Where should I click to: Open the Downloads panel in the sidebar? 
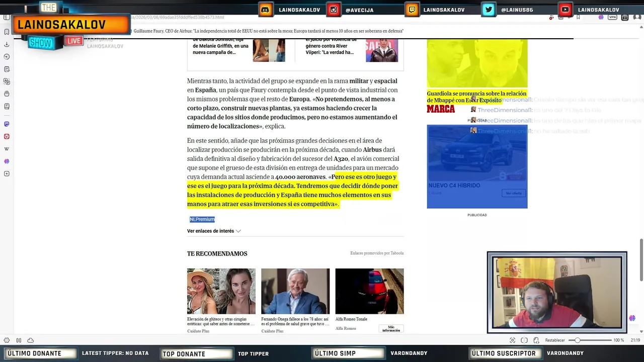[x=7, y=44]
